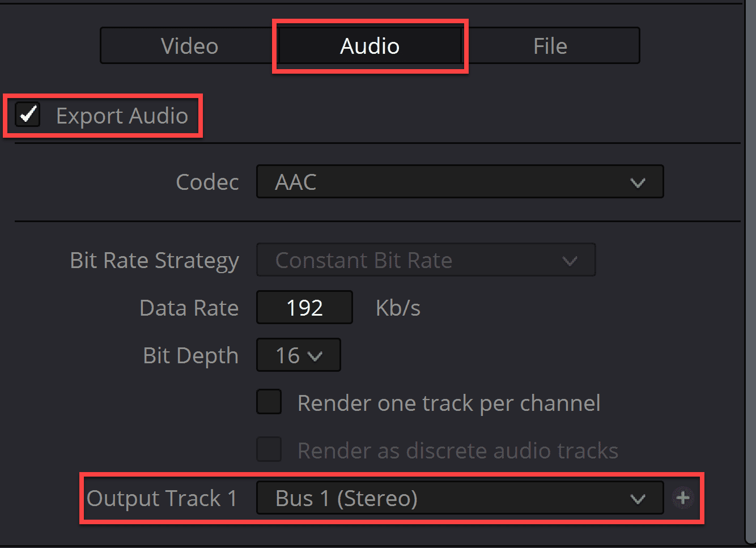Click the Bit Depth label
Screen dimensions: 756x548
click(x=191, y=356)
